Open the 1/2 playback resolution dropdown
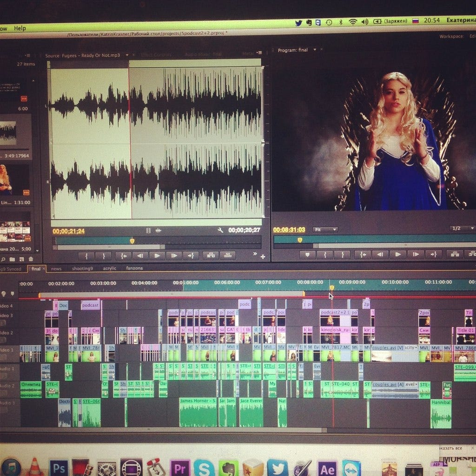476x476 pixels. click(462, 228)
